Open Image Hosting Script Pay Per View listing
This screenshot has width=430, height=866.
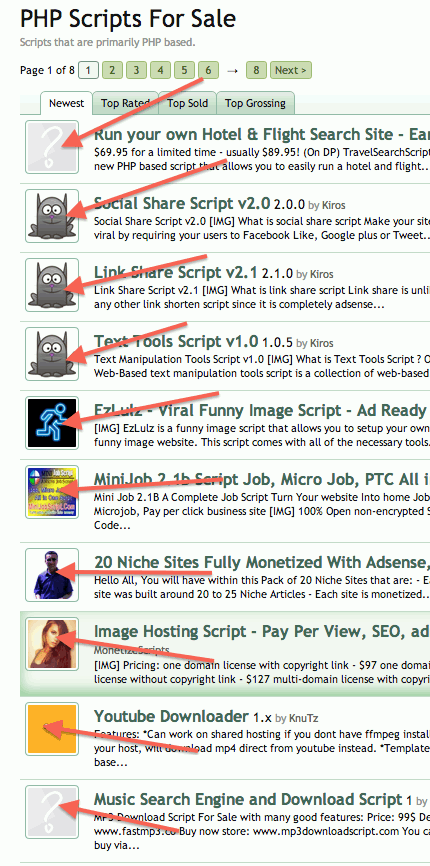(x=262, y=631)
